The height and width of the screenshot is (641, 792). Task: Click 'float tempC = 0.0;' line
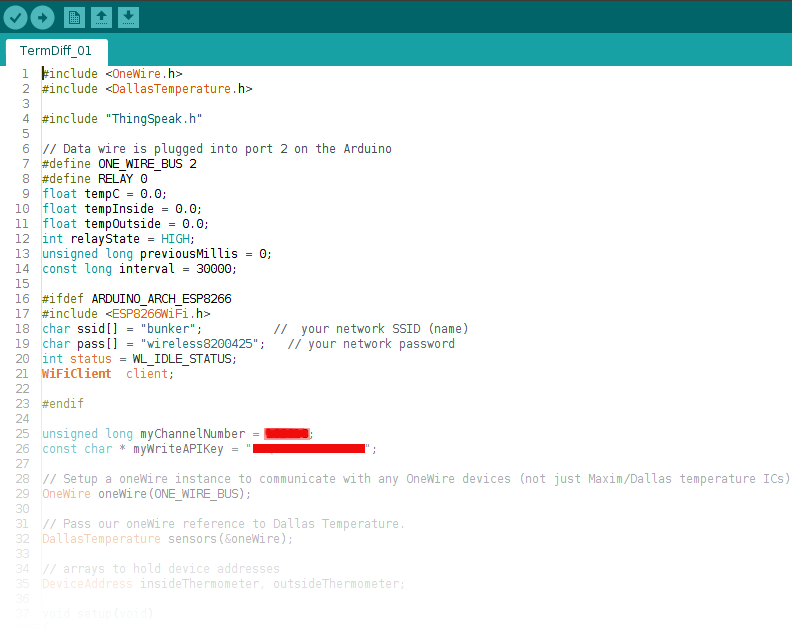(105, 194)
